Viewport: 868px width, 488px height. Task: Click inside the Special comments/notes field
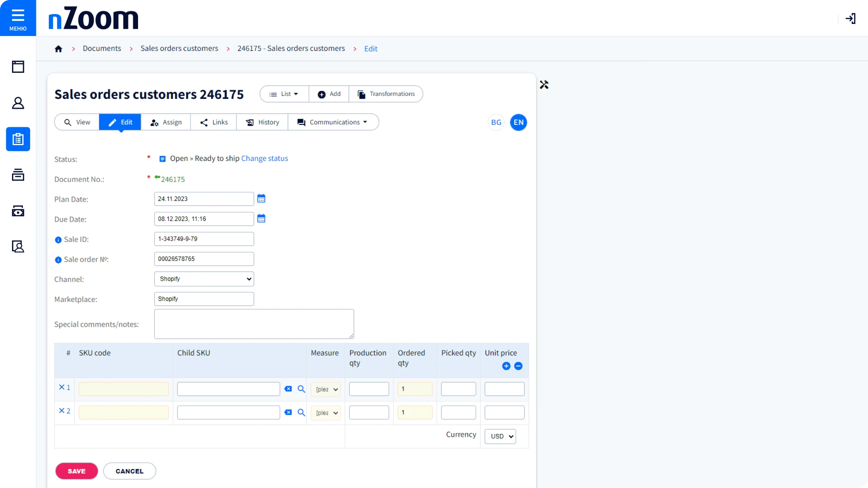click(254, 324)
